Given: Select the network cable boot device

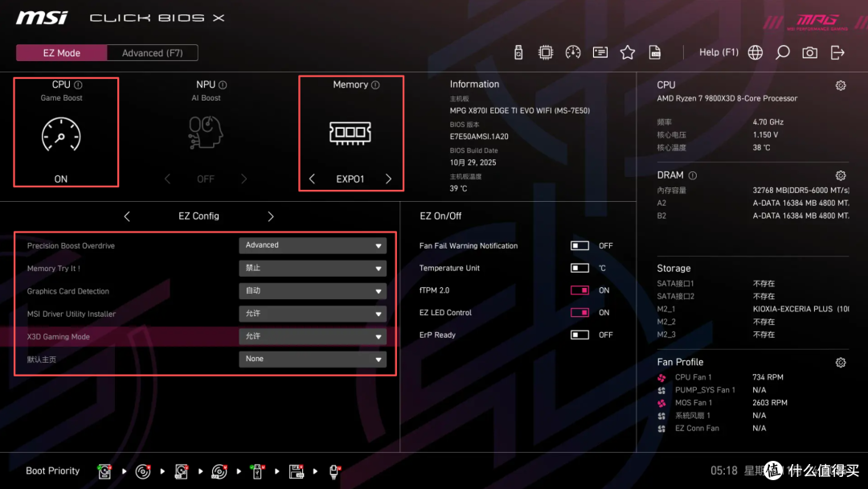Looking at the screenshot, I should tap(334, 471).
